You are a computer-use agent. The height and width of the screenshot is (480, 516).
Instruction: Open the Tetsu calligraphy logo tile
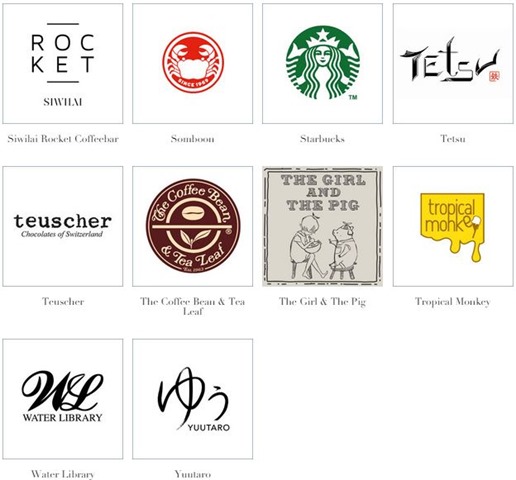click(x=453, y=64)
